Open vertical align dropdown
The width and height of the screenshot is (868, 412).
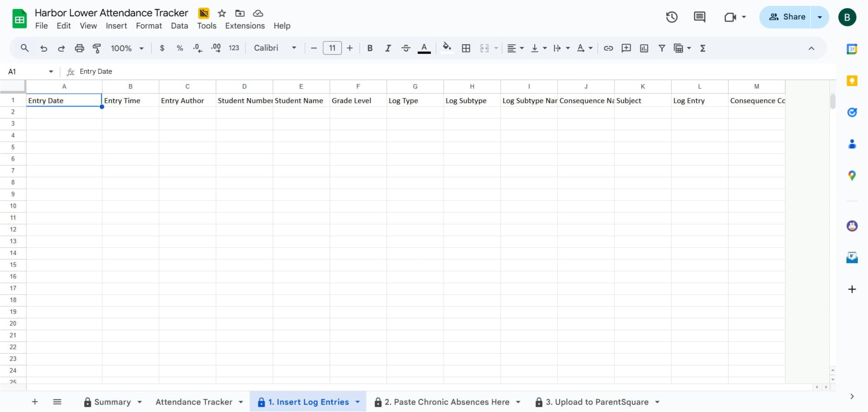(539, 48)
